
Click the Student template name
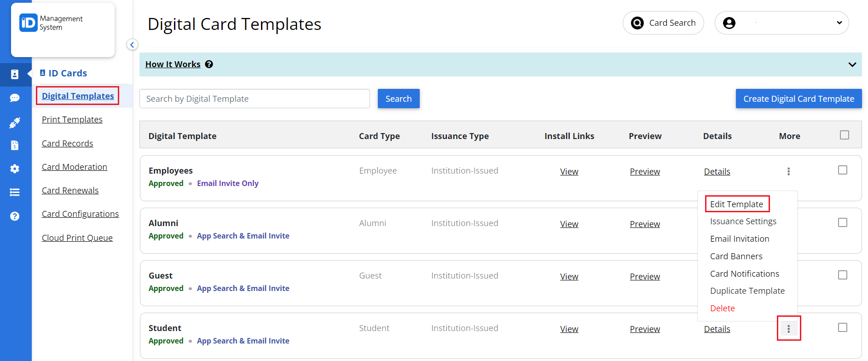(165, 328)
